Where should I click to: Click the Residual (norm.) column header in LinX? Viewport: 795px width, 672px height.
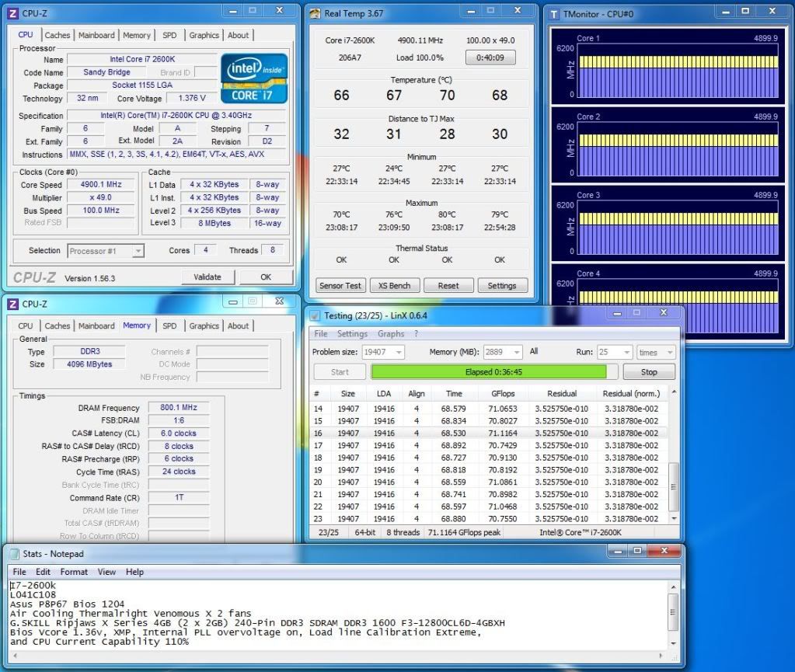[x=631, y=393]
